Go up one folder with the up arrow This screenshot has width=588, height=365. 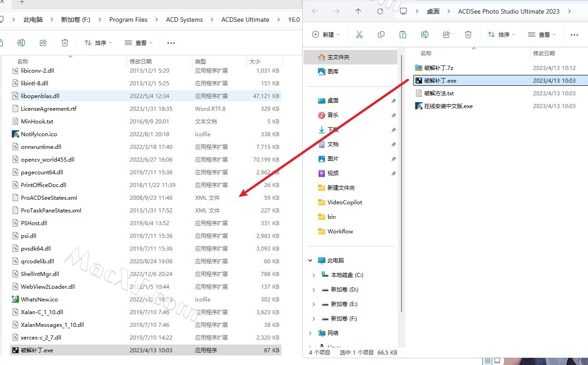coord(358,11)
